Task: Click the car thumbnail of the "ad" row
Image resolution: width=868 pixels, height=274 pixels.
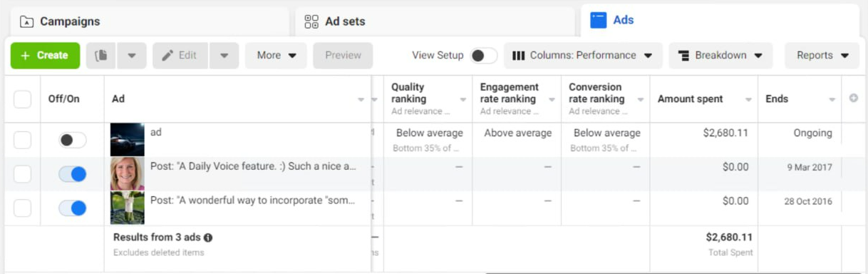Action: click(x=128, y=139)
